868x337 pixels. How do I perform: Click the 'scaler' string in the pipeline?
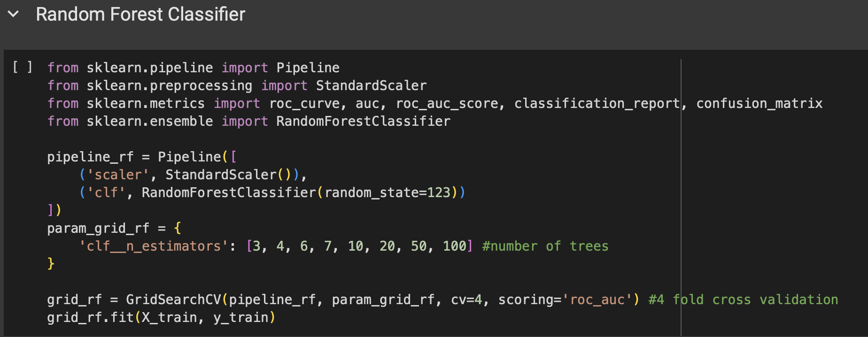(118, 175)
